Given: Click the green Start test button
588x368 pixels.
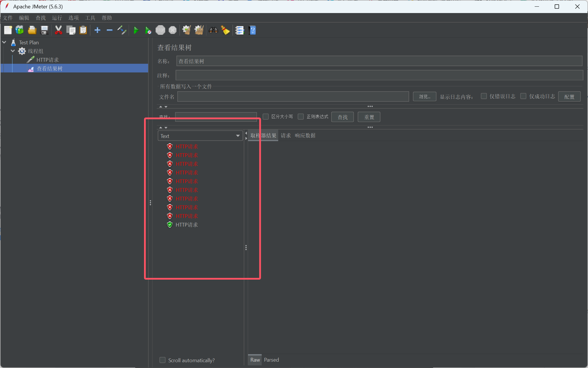Looking at the screenshot, I should 136,30.
